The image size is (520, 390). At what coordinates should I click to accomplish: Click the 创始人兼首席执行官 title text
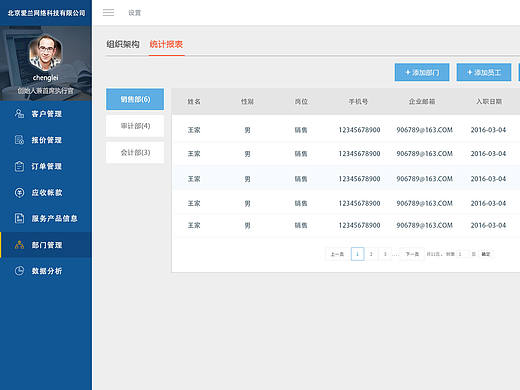(46, 91)
